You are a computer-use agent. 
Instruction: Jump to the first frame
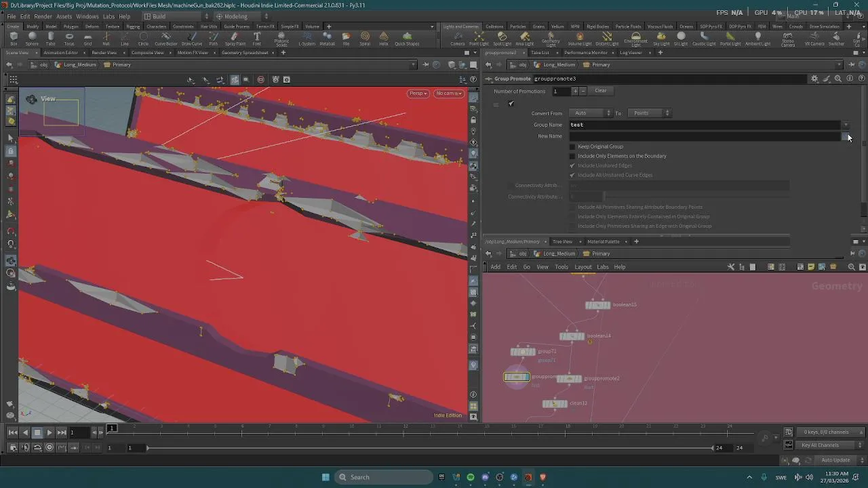point(14,432)
